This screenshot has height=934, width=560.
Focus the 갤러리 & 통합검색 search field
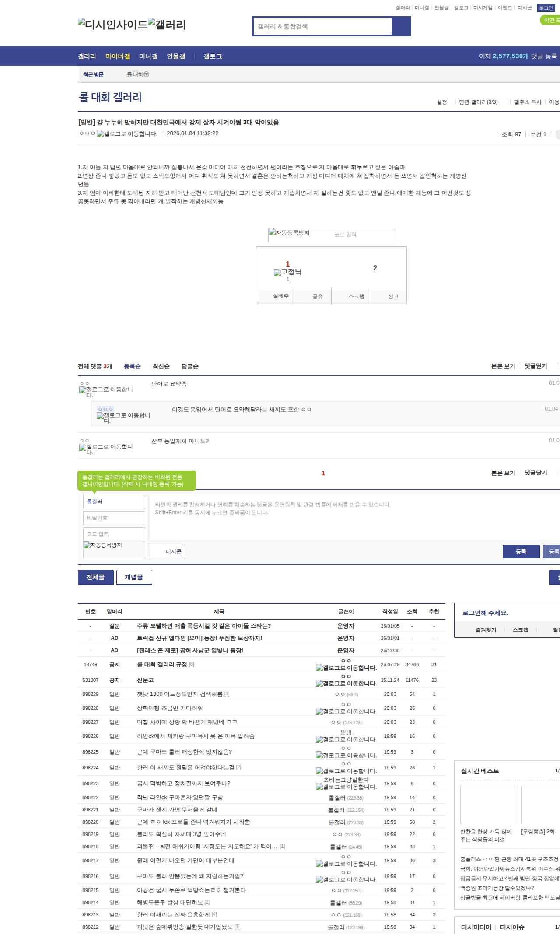(322, 26)
